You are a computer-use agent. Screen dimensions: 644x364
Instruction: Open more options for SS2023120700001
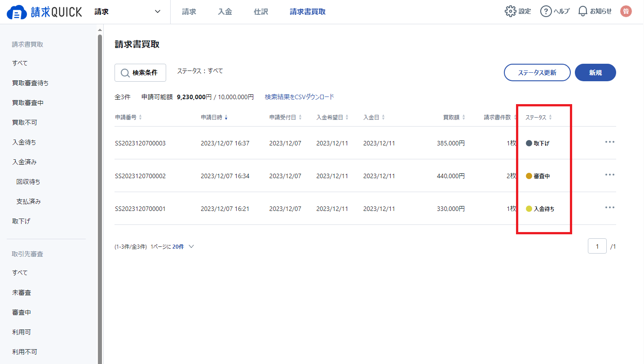click(609, 207)
